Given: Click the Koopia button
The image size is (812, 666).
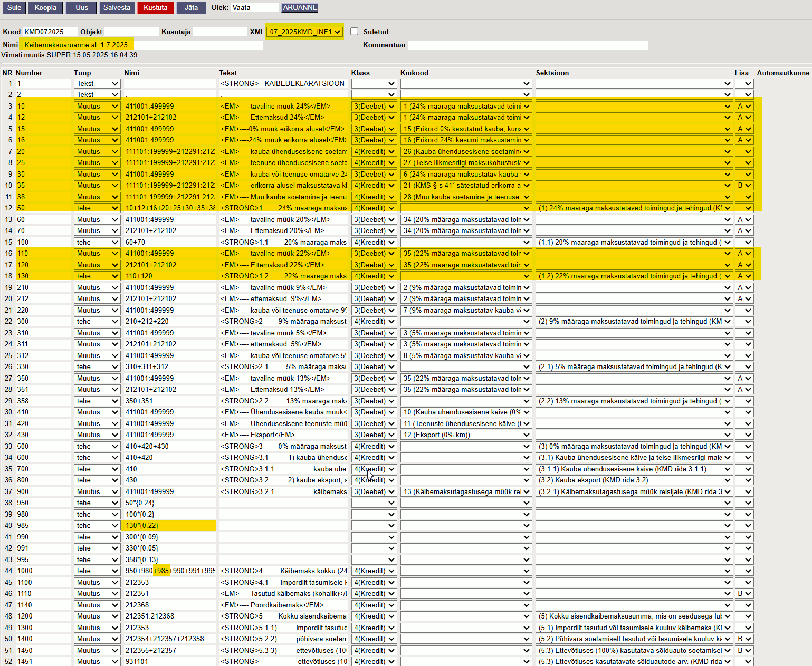Looking at the screenshot, I should coord(45,8).
